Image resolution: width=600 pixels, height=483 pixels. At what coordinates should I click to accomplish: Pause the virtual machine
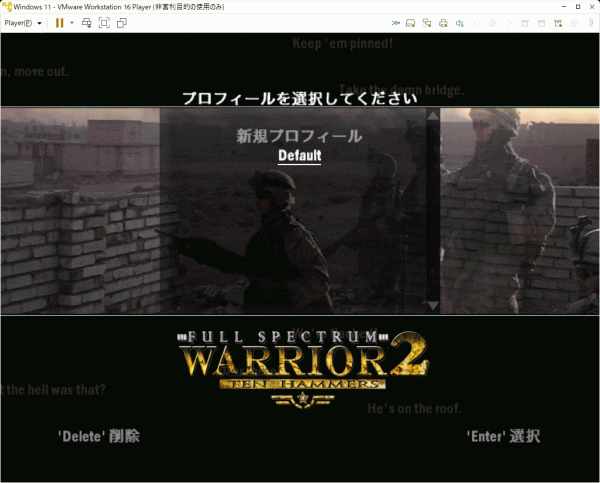tap(59, 23)
